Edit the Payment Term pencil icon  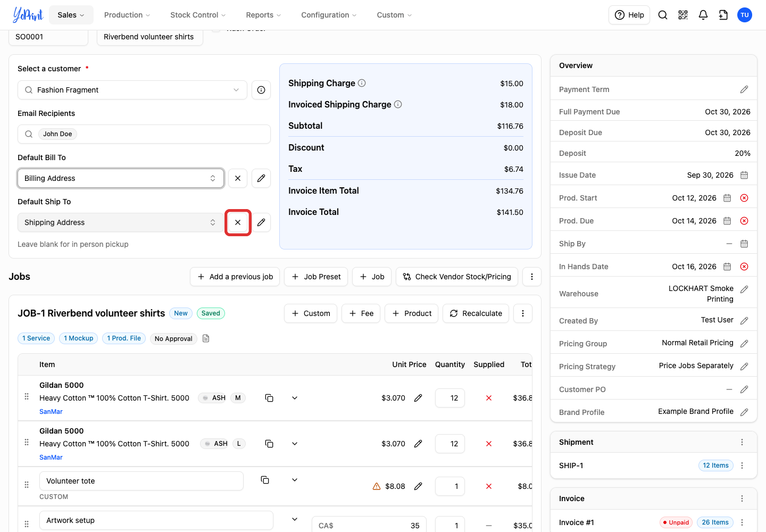pos(744,89)
